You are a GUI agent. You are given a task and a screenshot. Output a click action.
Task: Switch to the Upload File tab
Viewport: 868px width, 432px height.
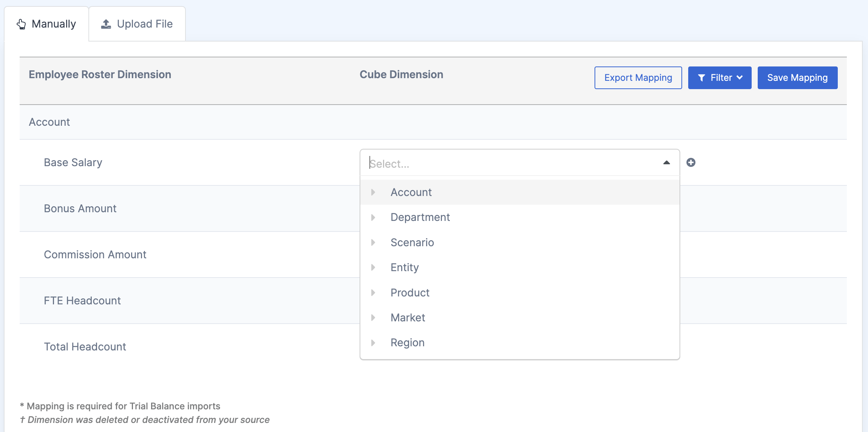[x=137, y=24]
